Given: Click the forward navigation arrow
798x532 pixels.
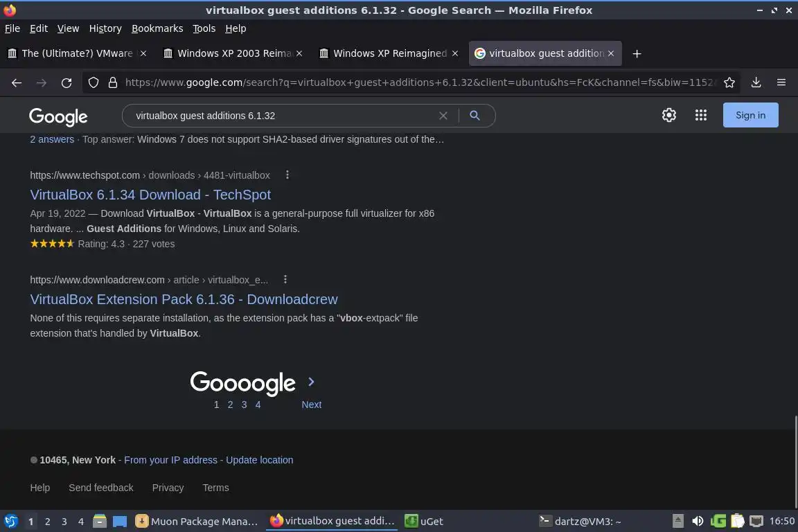Looking at the screenshot, I should (42, 82).
